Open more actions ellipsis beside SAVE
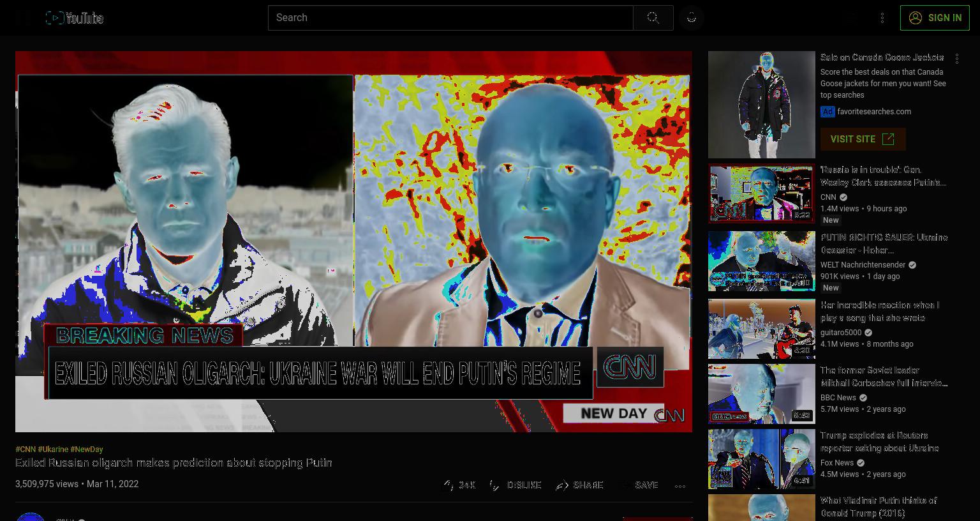The width and height of the screenshot is (980, 521). coord(680,486)
